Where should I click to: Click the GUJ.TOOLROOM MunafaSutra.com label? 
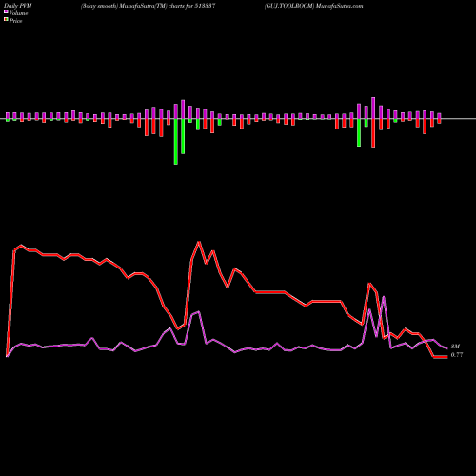[x=313, y=6]
